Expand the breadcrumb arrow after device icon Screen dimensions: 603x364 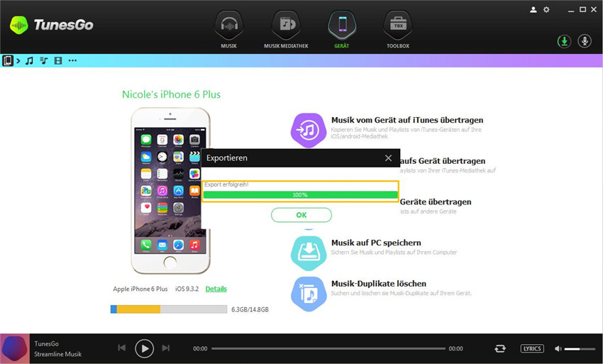pyautogui.click(x=18, y=60)
